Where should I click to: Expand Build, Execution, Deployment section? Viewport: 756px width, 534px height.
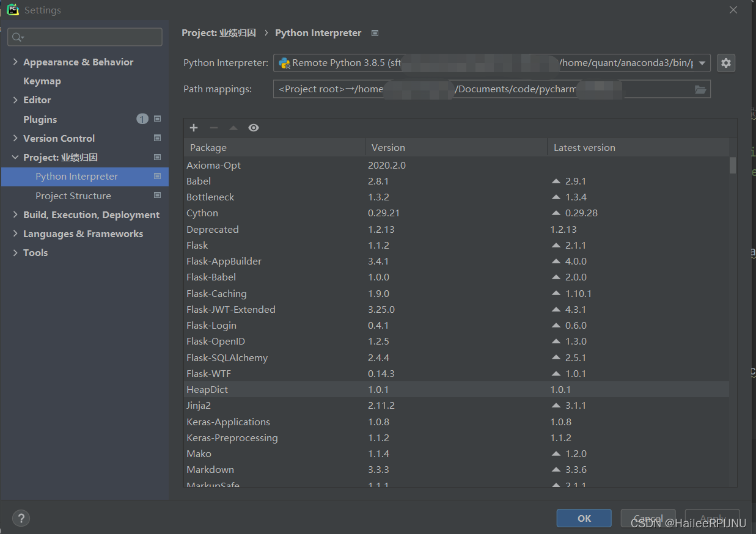pyautogui.click(x=15, y=214)
